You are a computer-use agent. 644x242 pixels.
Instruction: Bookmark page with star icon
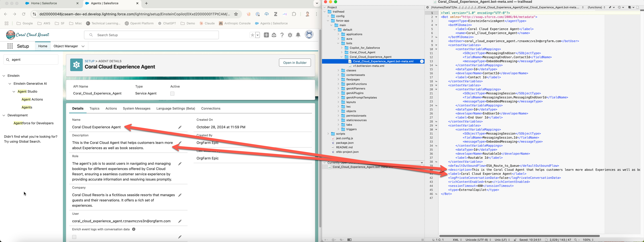[236, 14]
